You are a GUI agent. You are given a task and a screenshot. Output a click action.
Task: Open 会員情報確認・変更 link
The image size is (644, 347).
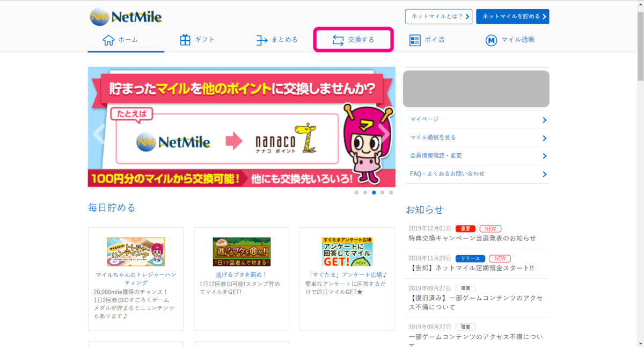(436, 156)
